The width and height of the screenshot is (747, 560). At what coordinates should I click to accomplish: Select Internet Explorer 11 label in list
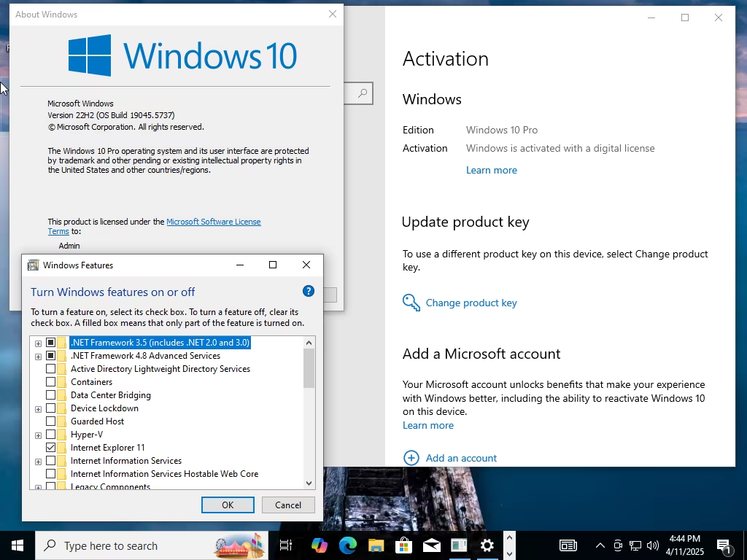coord(108,447)
